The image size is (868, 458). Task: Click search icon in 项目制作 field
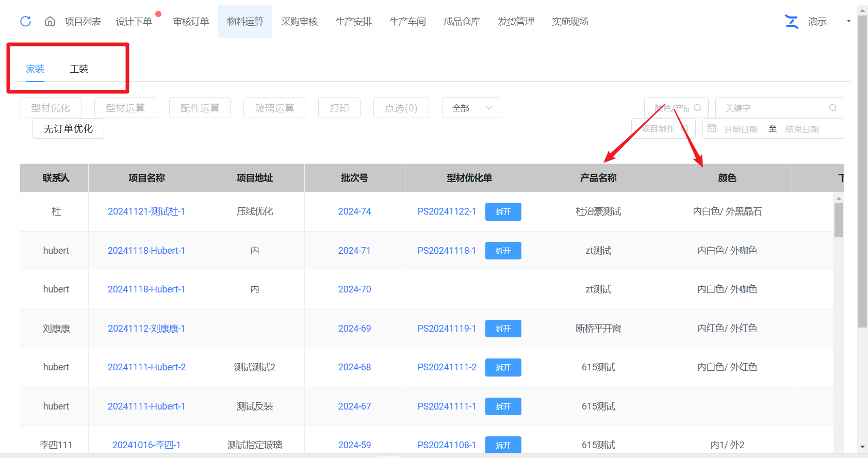(x=685, y=128)
